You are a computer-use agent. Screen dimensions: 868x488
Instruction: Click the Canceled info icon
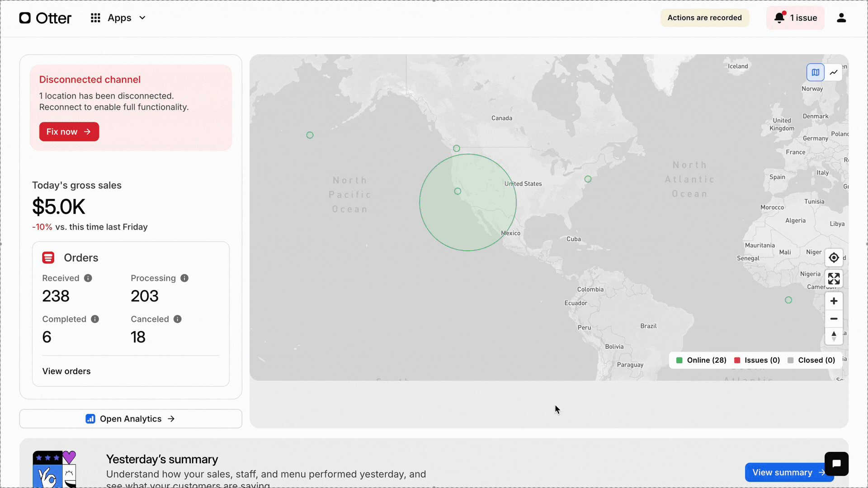(x=178, y=319)
